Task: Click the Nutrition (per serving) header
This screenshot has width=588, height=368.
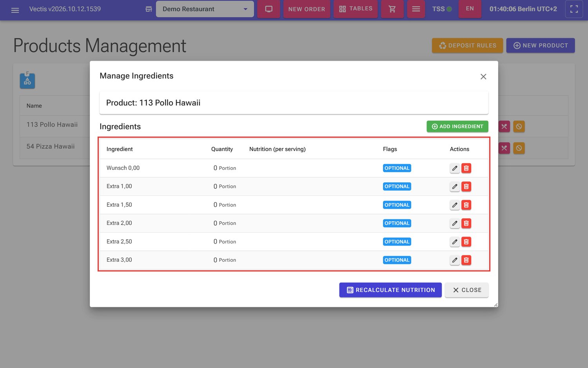Action: (x=278, y=149)
